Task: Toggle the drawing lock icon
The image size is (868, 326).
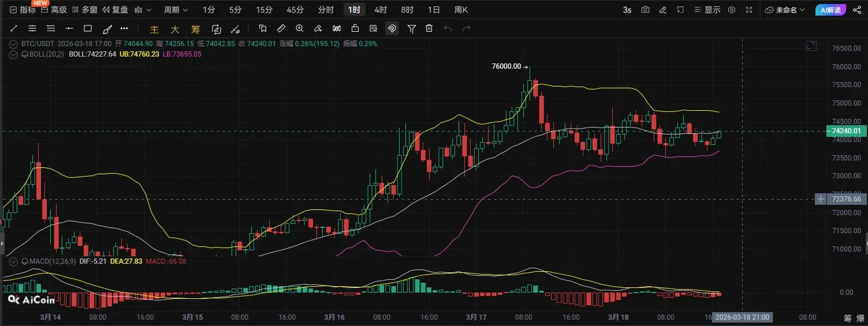Action: tap(355, 28)
